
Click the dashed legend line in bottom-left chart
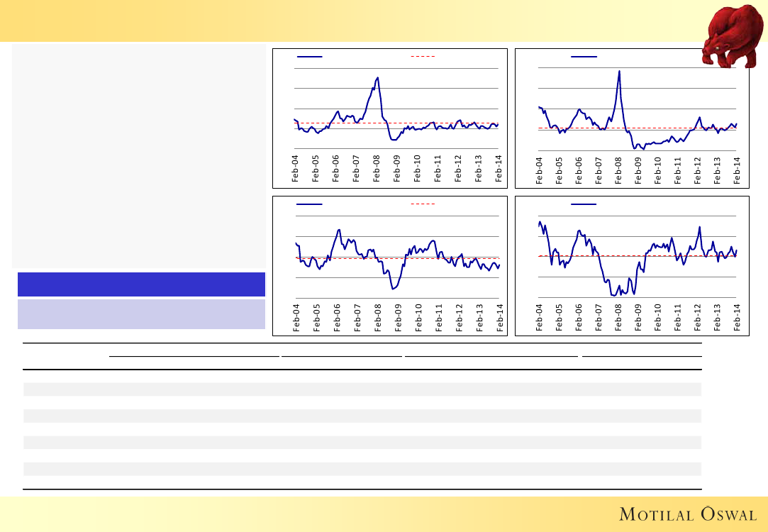pyautogui.click(x=423, y=204)
